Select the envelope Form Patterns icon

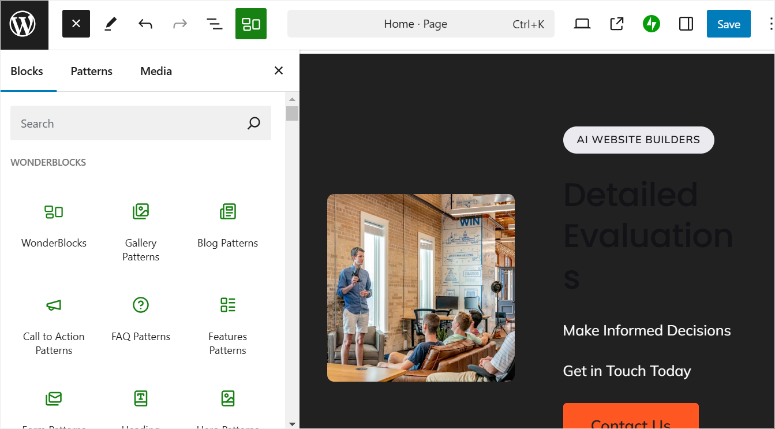pyautogui.click(x=54, y=398)
